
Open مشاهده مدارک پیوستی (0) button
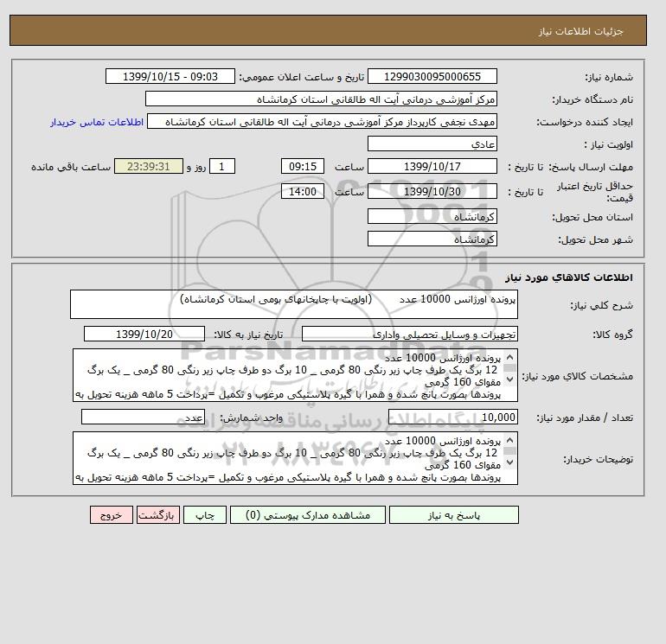tap(308, 515)
